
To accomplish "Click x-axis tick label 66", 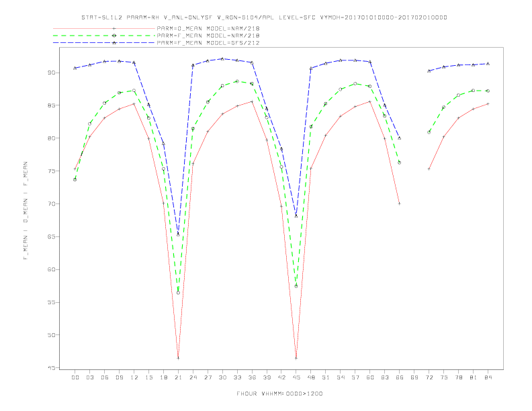I will (400, 377).
